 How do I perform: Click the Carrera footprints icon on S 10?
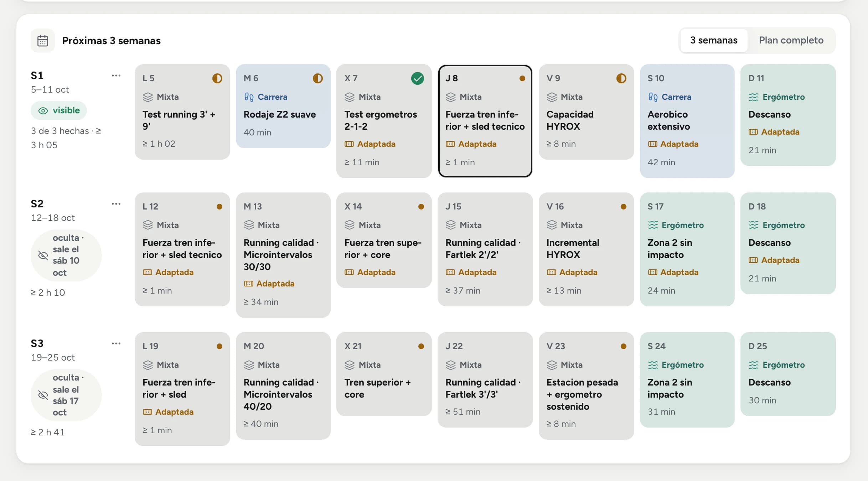(x=653, y=97)
